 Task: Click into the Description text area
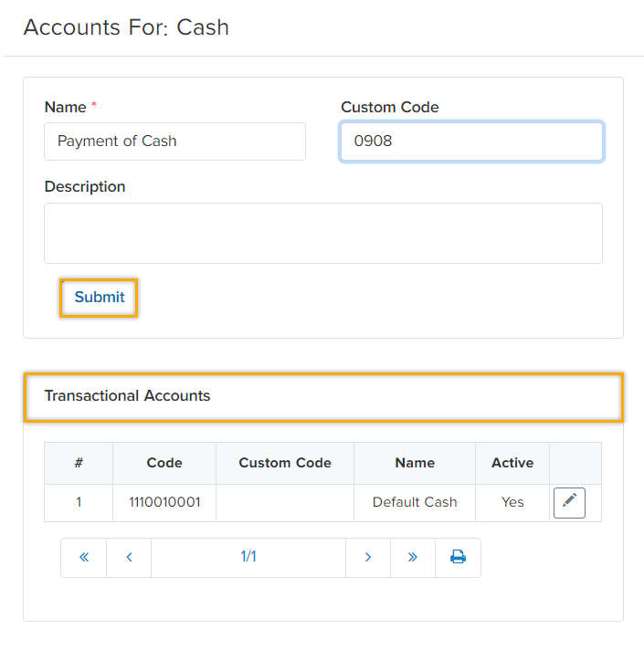[323, 233]
